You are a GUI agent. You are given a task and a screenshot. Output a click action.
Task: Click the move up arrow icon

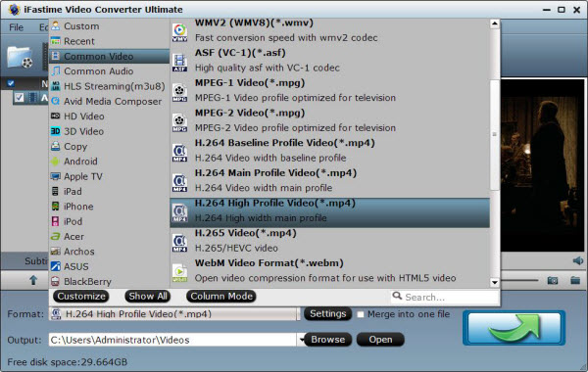point(33,280)
